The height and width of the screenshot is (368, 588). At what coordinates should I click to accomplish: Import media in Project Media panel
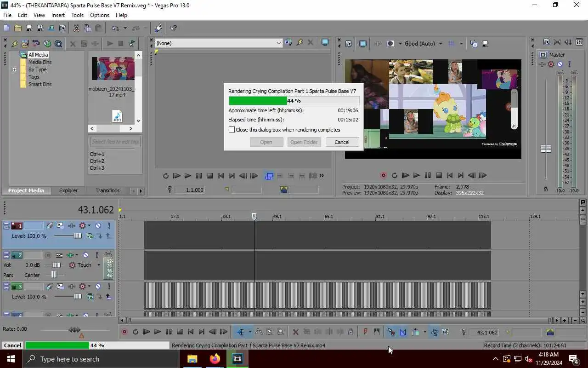point(25,44)
